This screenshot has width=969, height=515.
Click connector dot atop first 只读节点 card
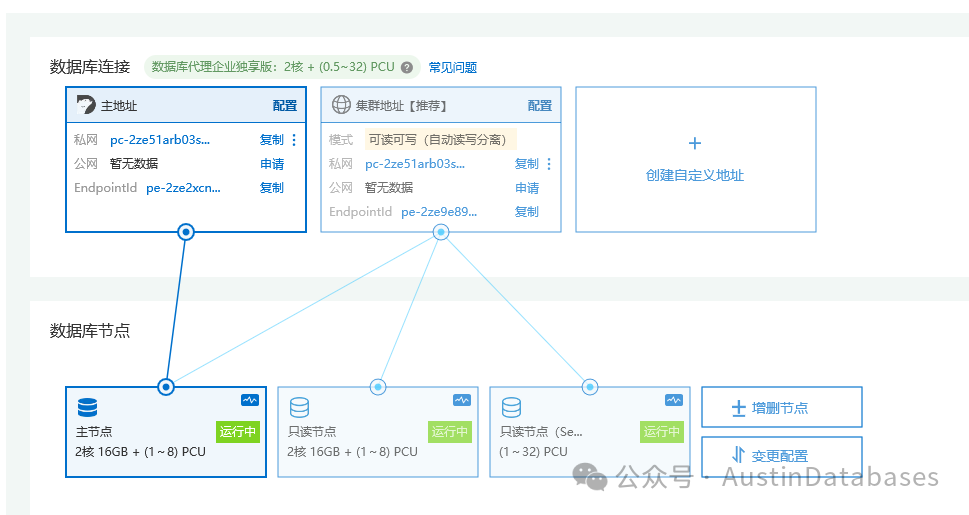(378, 387)
